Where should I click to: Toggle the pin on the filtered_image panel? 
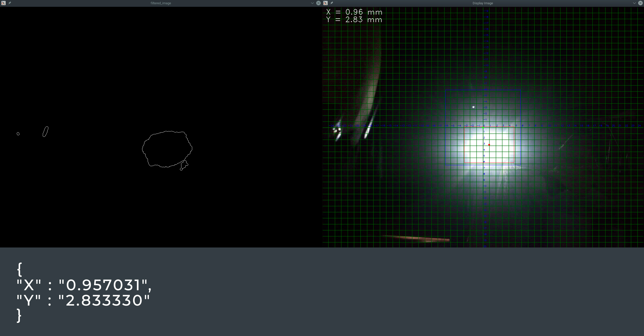[x=10, y=3]
